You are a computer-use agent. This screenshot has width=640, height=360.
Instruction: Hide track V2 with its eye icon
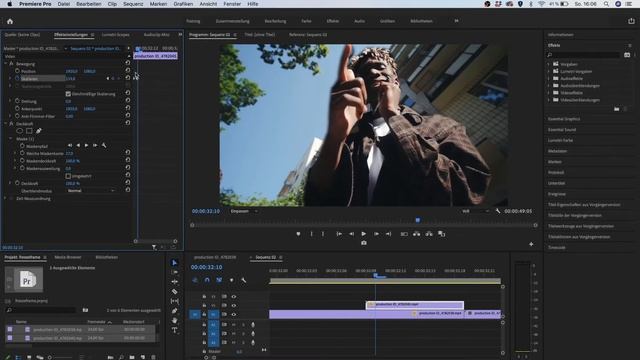[234, 305]
